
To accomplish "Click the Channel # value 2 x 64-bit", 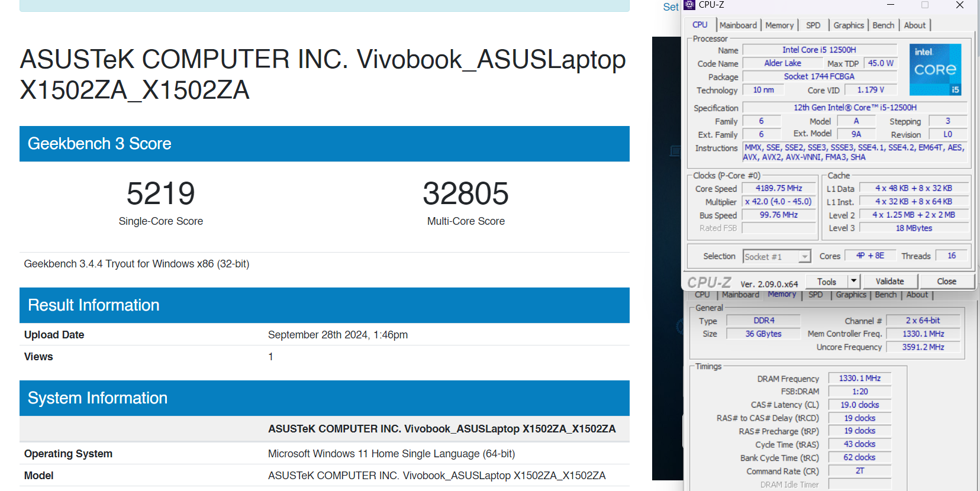I will [923, 320].
